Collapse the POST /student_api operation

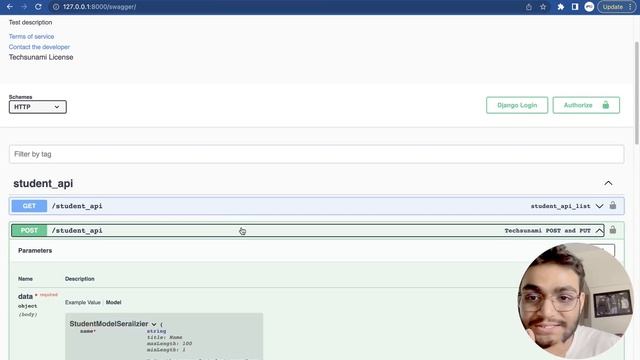tap(599, 231)
